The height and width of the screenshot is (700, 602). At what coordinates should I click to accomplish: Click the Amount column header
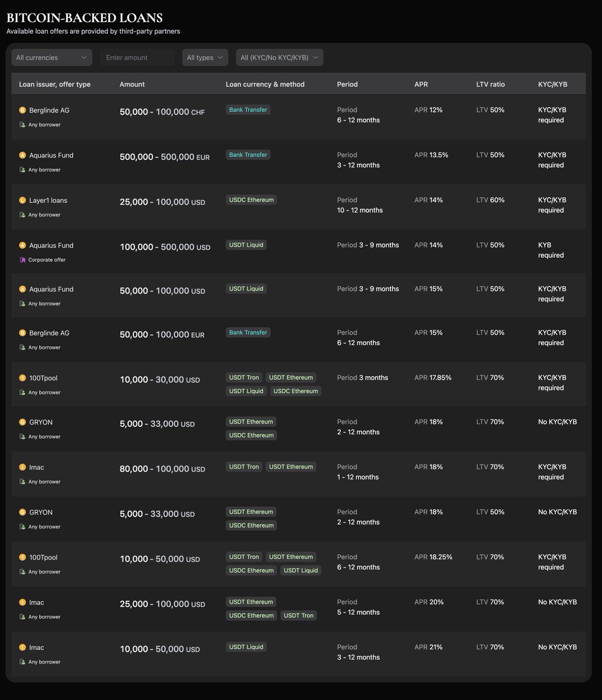pyautogui.click(x=132, y=84)
